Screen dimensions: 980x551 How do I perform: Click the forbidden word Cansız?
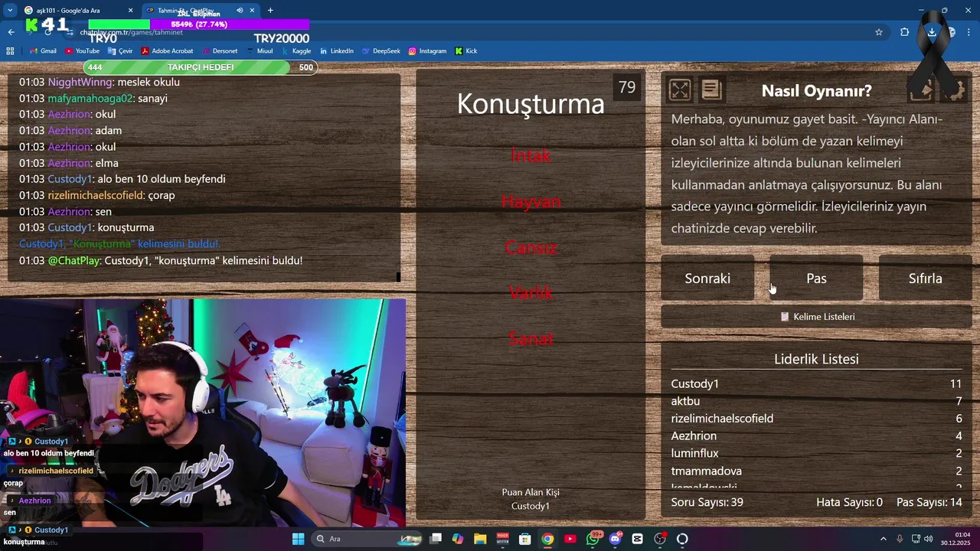click(x=531, y=247)
